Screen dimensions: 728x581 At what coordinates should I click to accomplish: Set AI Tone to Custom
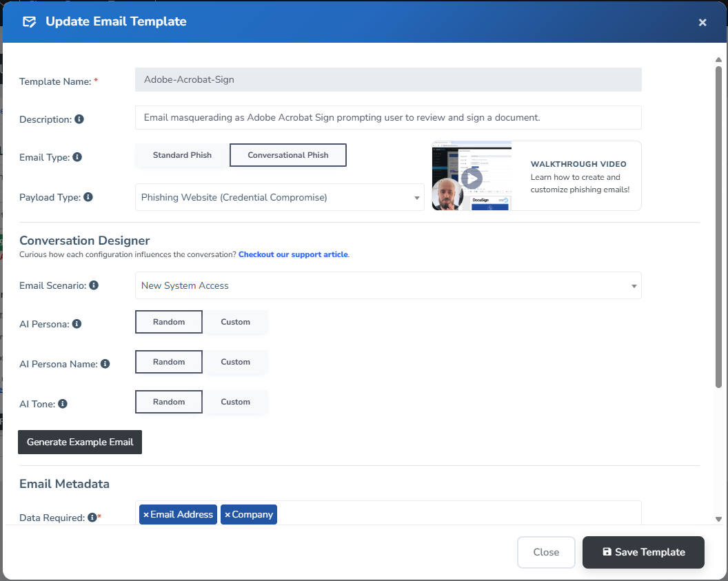pos(235,402)
